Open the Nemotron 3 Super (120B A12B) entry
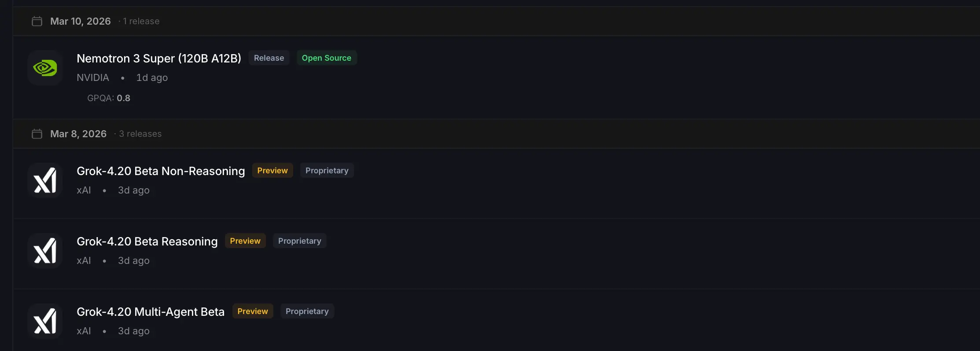The width and height of the screenshot is (980, 351). click(x=158, y=58)
